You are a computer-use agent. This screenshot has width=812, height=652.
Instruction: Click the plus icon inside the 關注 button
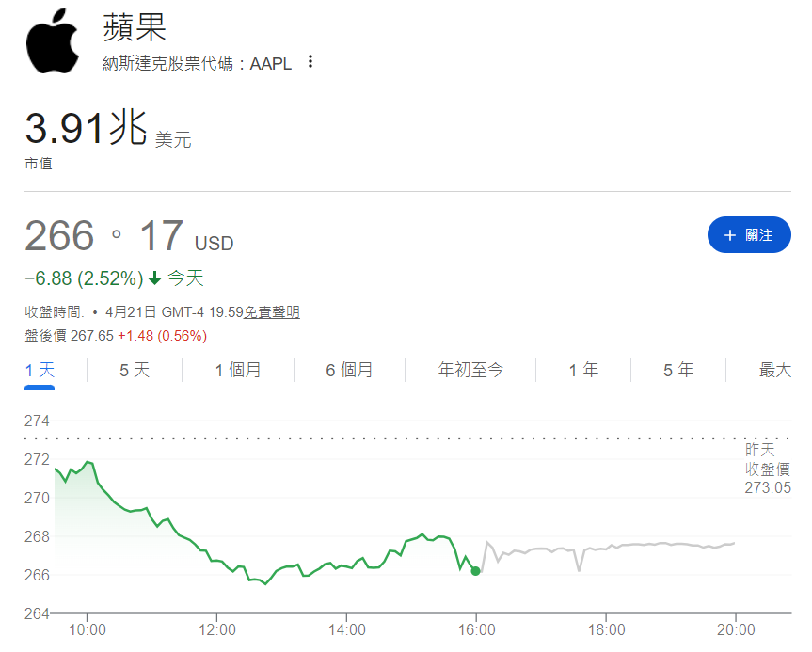733,234
